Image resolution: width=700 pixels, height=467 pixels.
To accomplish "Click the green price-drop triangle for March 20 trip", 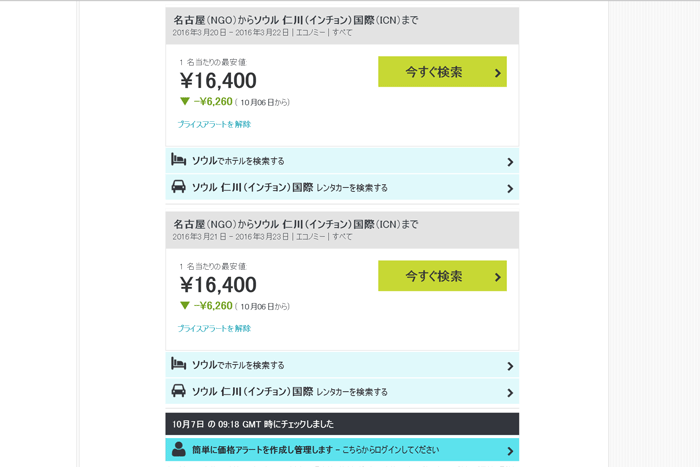I will [185, 102].
